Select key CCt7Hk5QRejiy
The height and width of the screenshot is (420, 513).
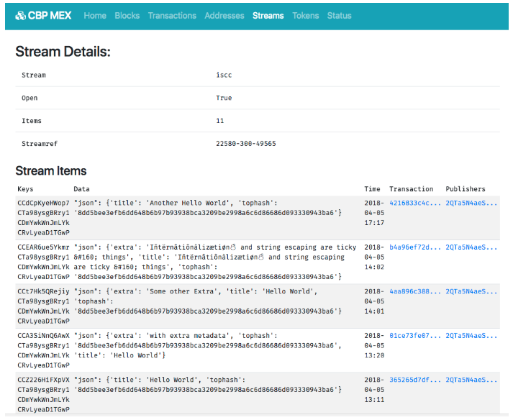coord(43,291)
